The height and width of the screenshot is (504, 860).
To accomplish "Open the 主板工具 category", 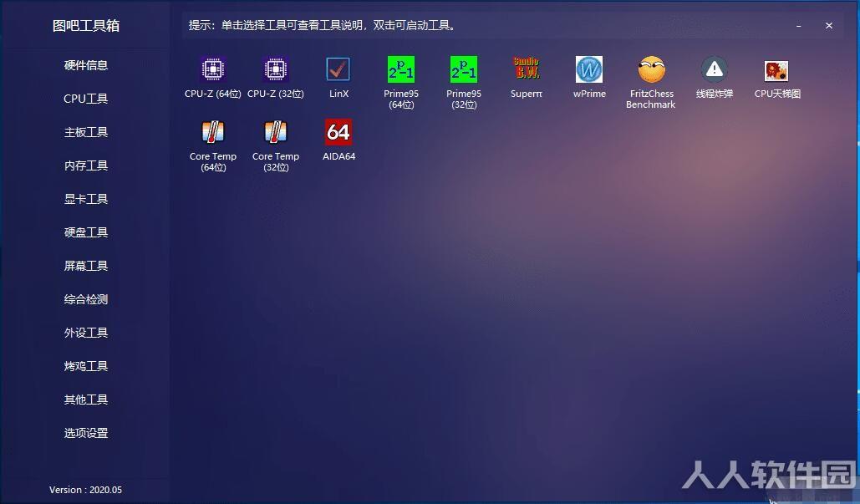I will (x=85, y=132).
